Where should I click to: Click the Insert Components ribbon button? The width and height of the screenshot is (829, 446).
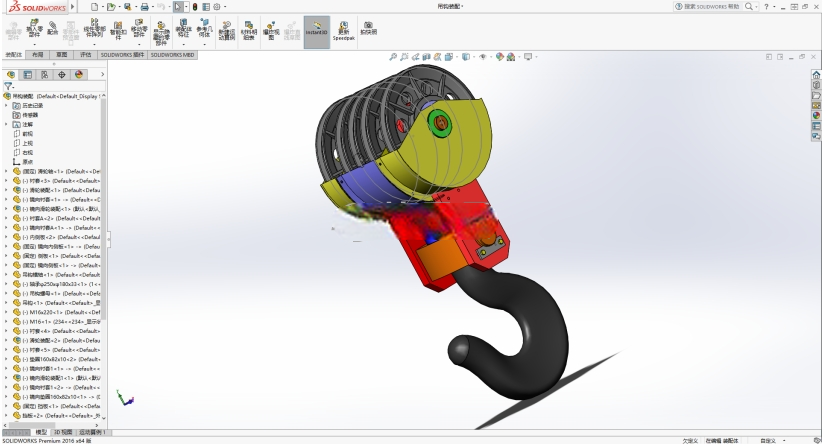click(34, 29)
